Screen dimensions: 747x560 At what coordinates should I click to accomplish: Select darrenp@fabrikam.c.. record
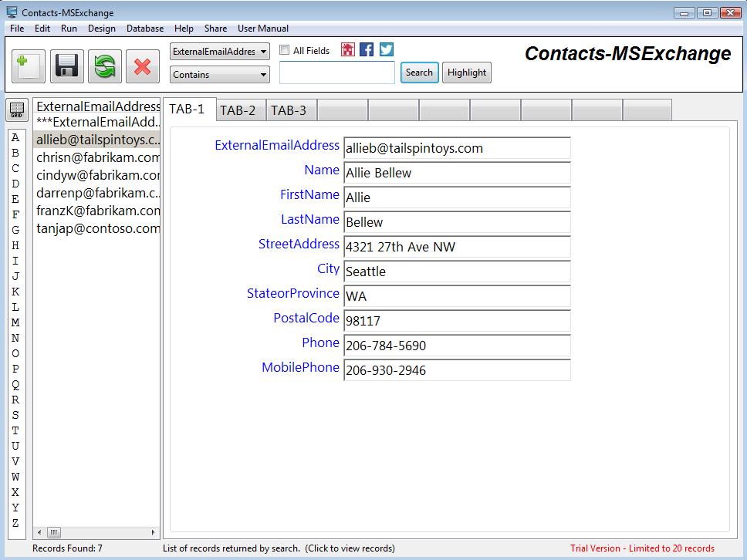(97, 193)
